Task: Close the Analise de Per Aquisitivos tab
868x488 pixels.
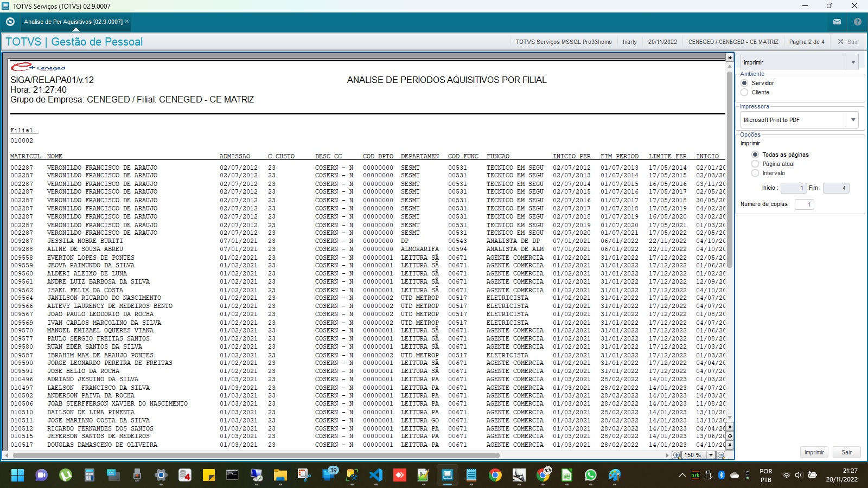Action: [127, 22]
